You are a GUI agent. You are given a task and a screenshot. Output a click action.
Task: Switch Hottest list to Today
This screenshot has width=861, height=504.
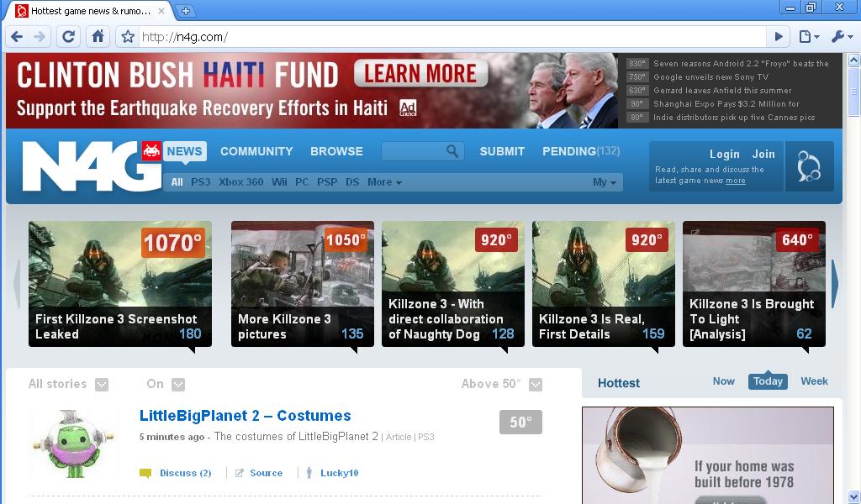point(768,381)
